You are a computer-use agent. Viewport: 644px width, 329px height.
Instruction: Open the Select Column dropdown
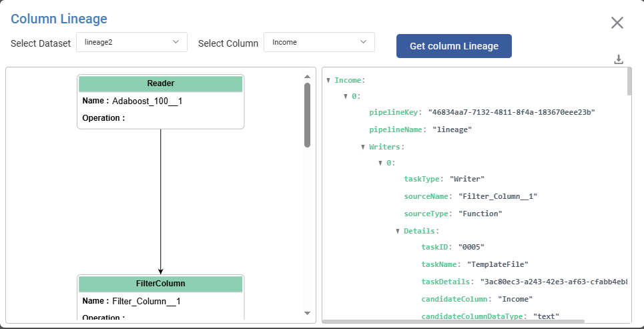[x=319, y=42]
